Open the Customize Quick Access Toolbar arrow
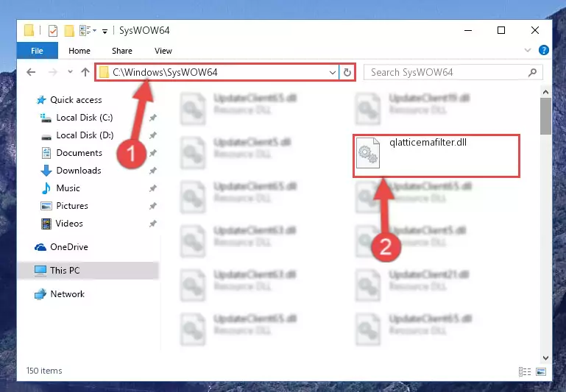The height and width of the screenshot is (392, 566). pos(105,32)
